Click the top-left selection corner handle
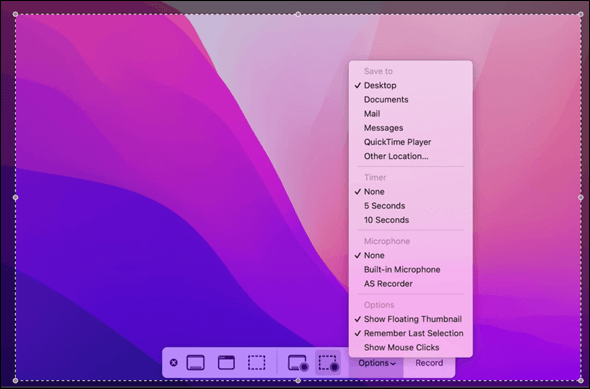Image resolution: width=590 pixels, height=389 pixels. (x=15, y=14)
